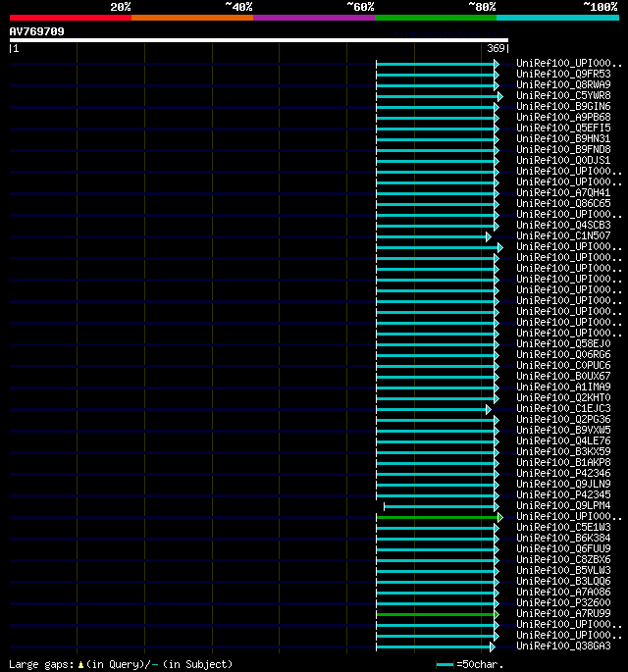Click the orange ~40% legend segment
This screenshot has width=628, height=672.
(192, 18)
